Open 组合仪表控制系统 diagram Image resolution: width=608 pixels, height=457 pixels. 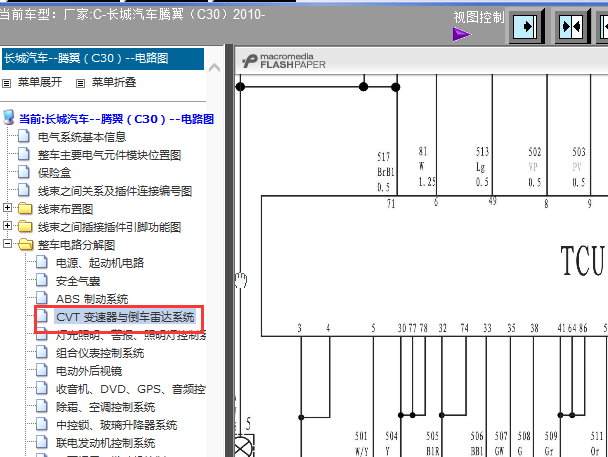pos(100,353)
